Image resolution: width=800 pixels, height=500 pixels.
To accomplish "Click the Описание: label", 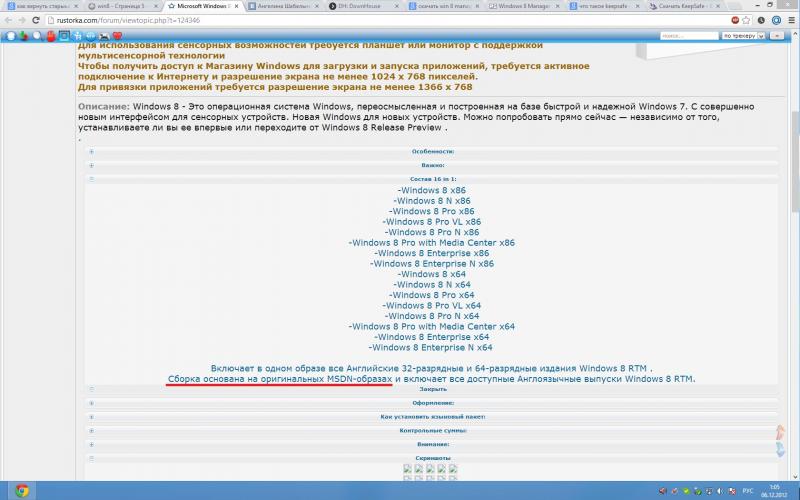I will (x=104, y=107).
